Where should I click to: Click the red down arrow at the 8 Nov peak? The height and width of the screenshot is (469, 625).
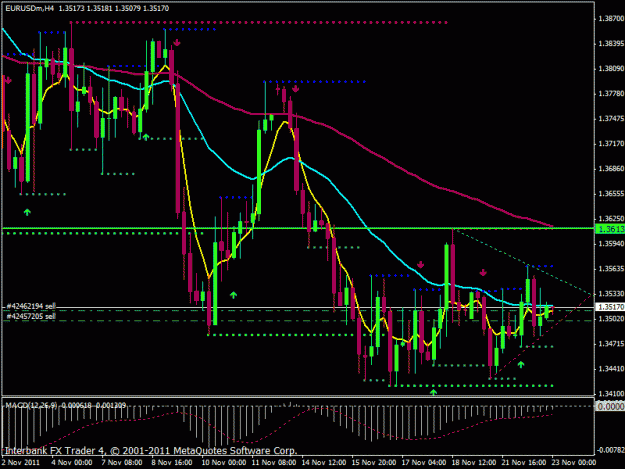[x=177, y=42]
